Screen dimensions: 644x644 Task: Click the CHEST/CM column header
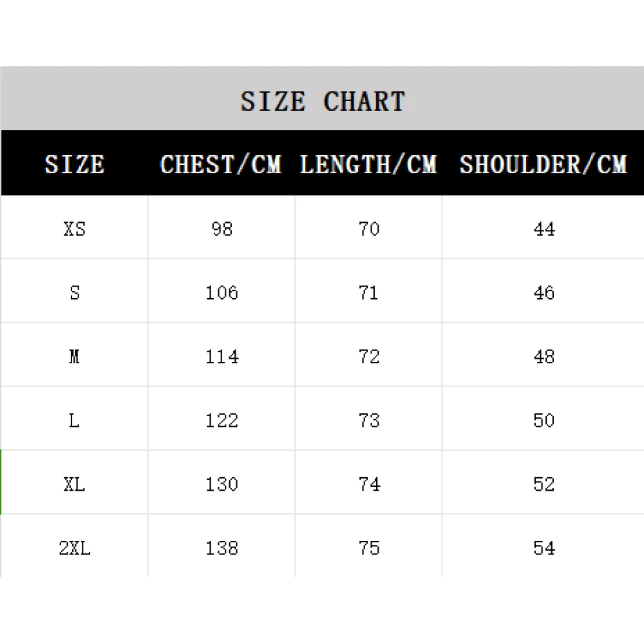221,165
